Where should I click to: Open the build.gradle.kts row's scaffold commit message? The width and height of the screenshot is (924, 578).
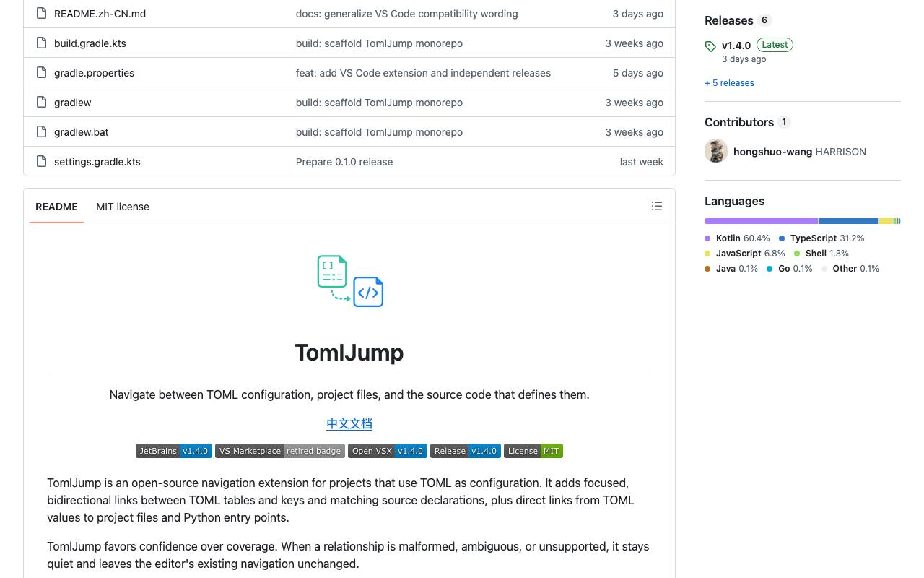pos(379,43)
